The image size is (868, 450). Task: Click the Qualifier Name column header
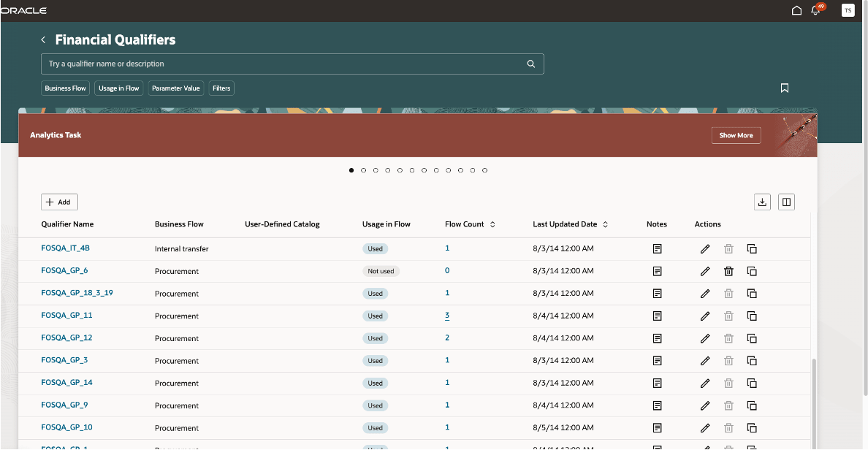tap(67, 224)
